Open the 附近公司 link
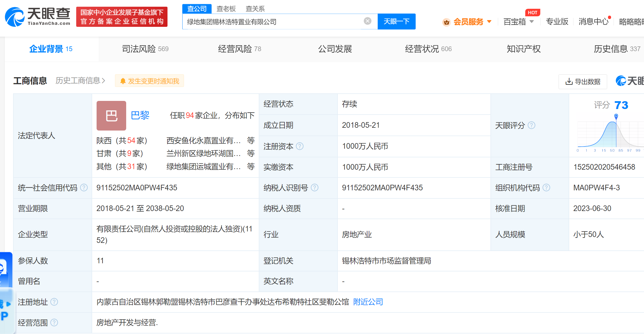Image resolution: width=644 pixels, height=334 pixels. (x=368, y=302)
